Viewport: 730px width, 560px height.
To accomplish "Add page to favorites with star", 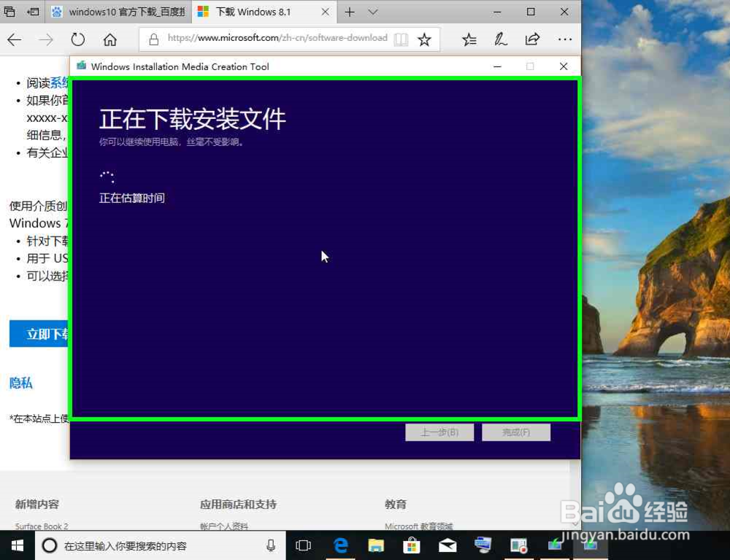I will tap(424, 39).
